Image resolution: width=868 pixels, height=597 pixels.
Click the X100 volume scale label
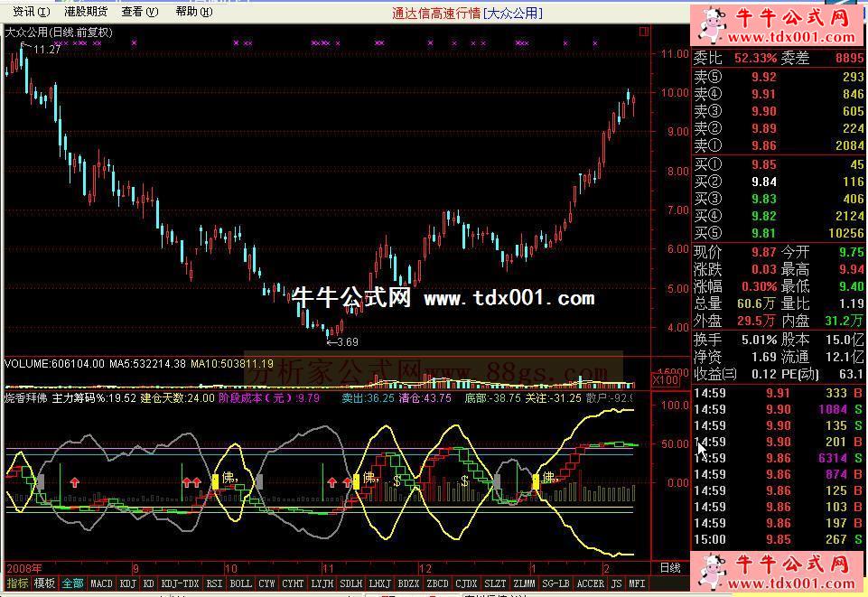666,380
